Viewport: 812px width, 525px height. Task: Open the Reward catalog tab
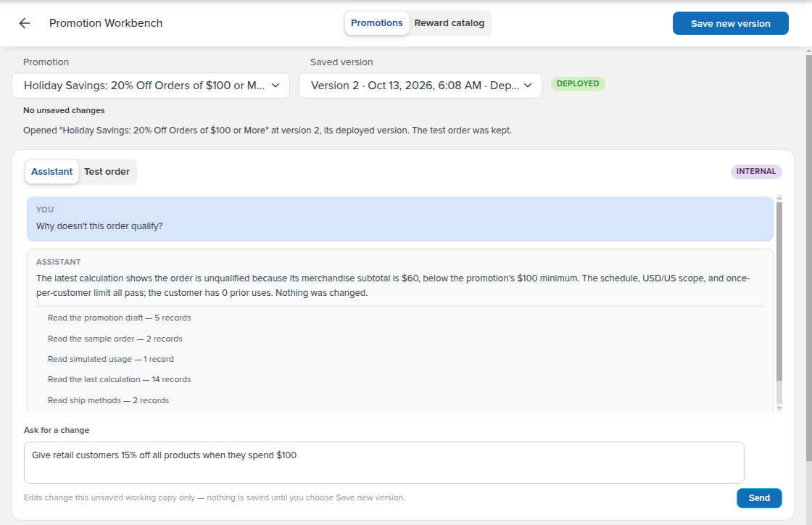point(449,23)
